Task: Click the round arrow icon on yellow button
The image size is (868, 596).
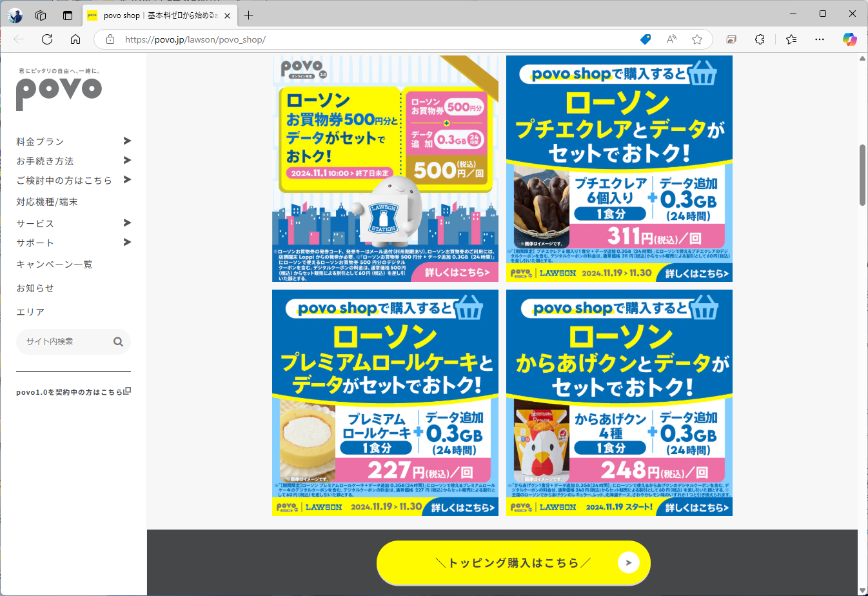Action: point(628,562)
